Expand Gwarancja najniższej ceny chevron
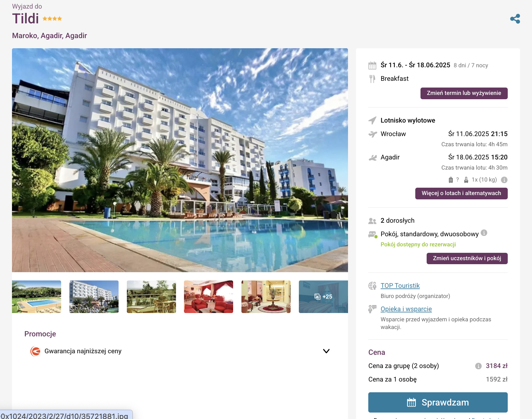Image resolution: width=532 pixels, height=419 pixels. (x=326, y=351)
